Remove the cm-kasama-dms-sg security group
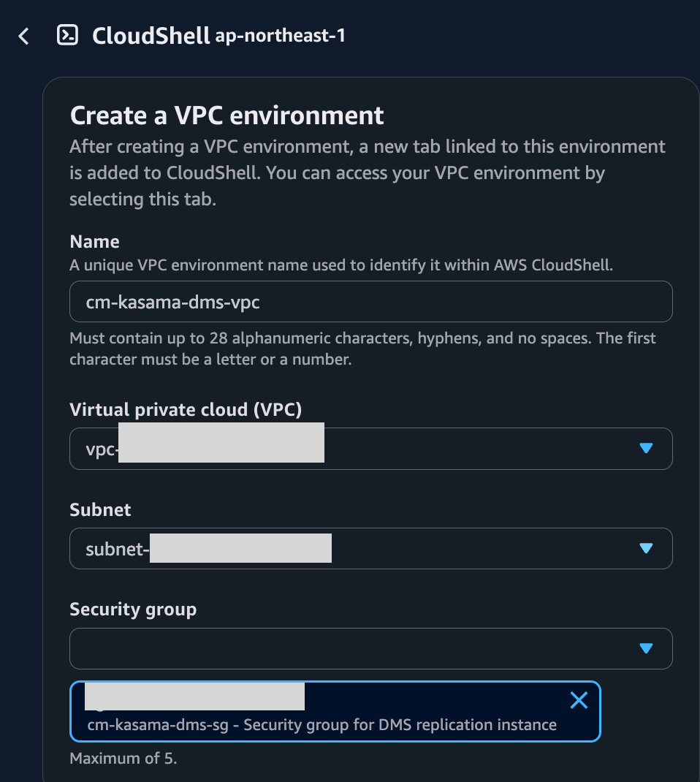 point(579,700)
